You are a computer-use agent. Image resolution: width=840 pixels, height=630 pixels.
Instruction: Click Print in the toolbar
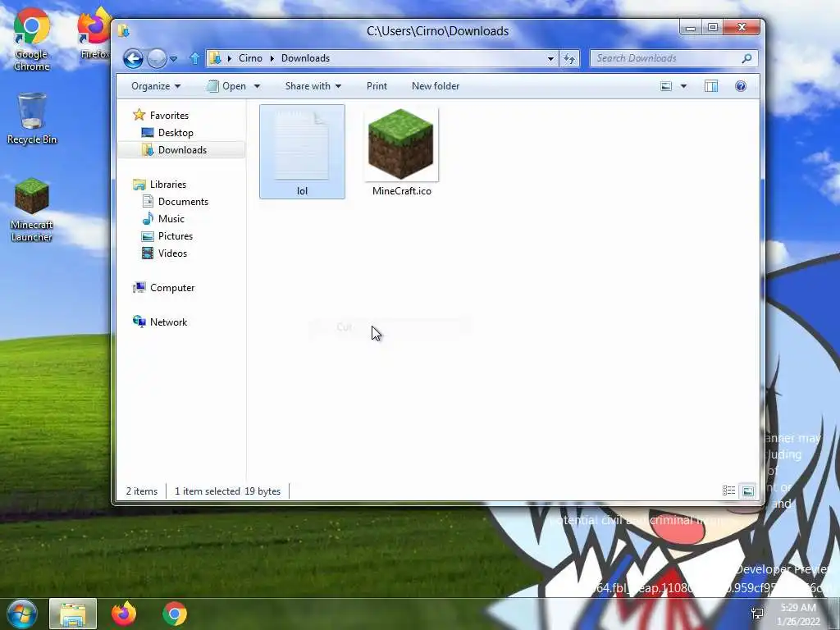tap(377, 86)
